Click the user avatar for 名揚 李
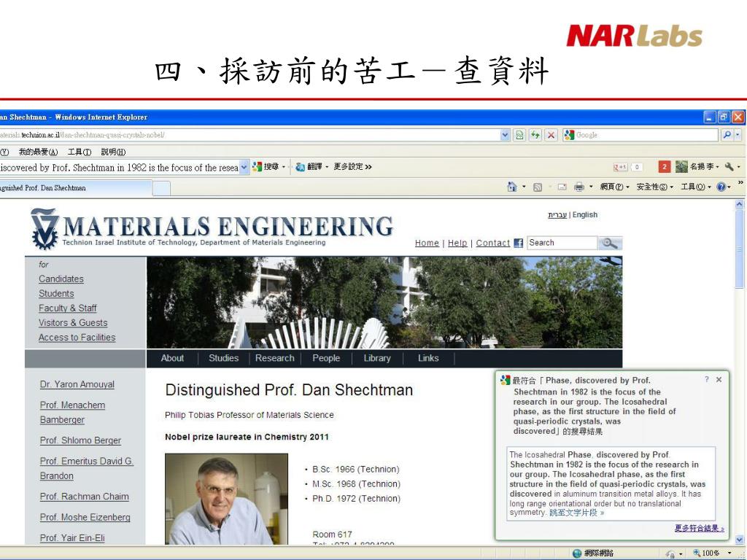This screenshot has height=560, width=747. point(681,167)
